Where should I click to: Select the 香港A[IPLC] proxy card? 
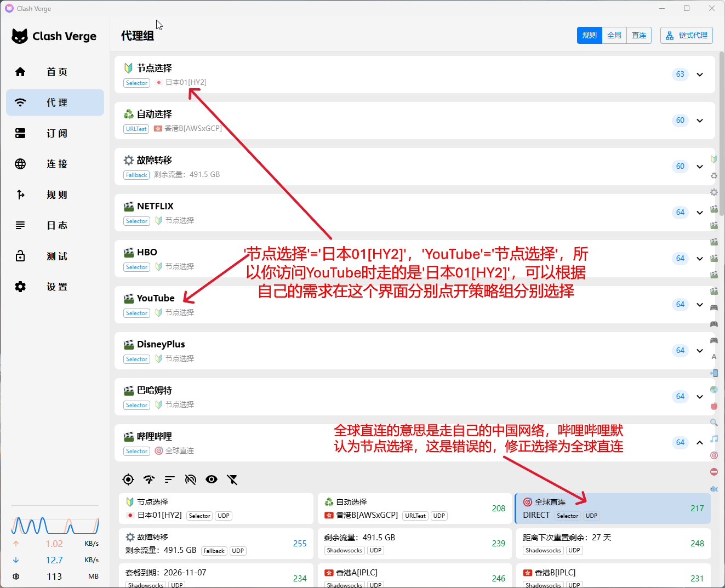(x=415, y=575)
